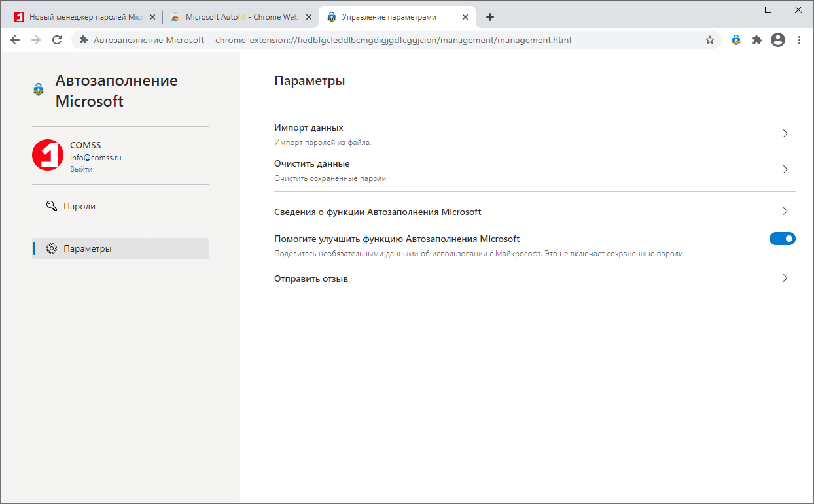Open the Chrome extensions puzzle icon
The image size is (814, 504).
[x=757, y=40]
